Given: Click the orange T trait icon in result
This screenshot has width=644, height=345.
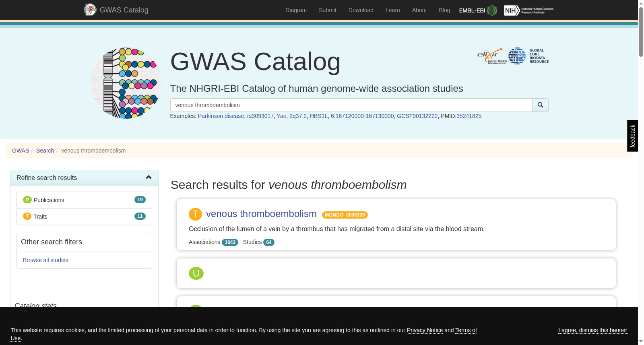Looking at the screenshot, I should pyautogui.click(x=195, y=214).
